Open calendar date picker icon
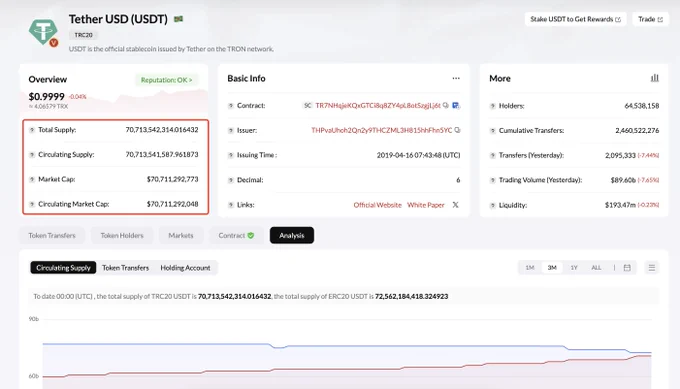This screenshot has height=389, width=680. coord(627,268)
